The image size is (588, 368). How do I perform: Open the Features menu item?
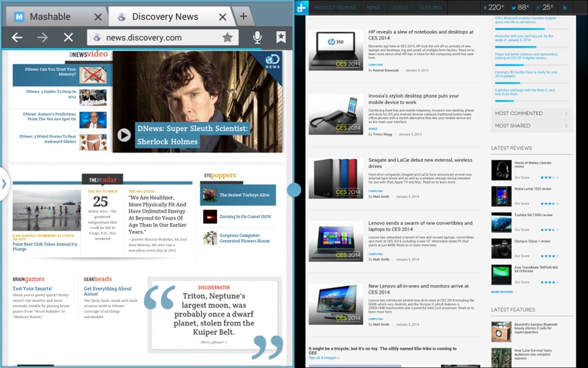coord(431,7)
